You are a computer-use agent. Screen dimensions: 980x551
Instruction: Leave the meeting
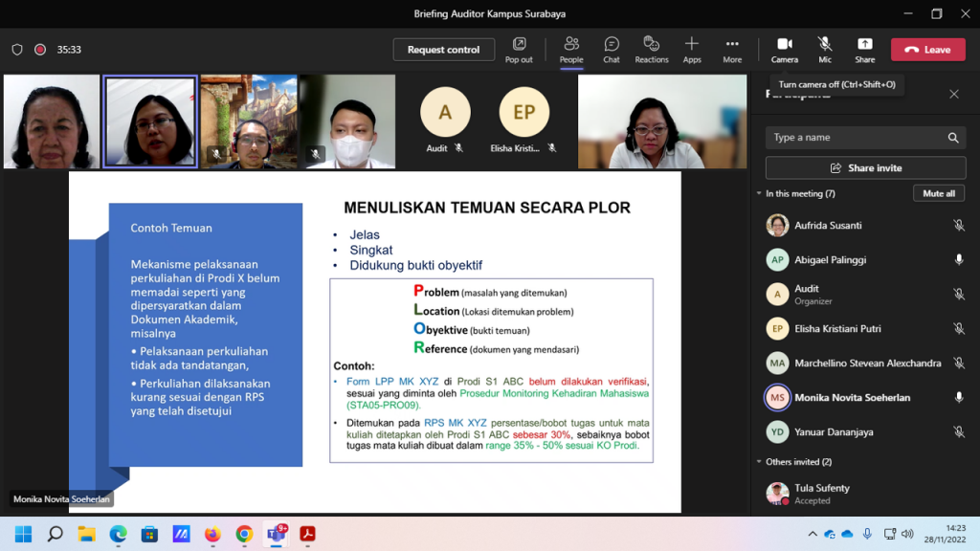(927, 50)
